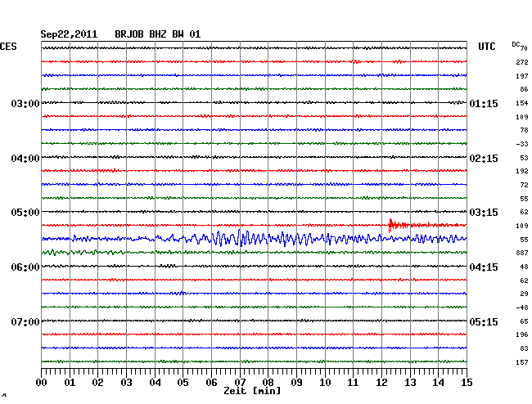
Task: Click minute 12 on the time axis
Action: tap(381, 383)
